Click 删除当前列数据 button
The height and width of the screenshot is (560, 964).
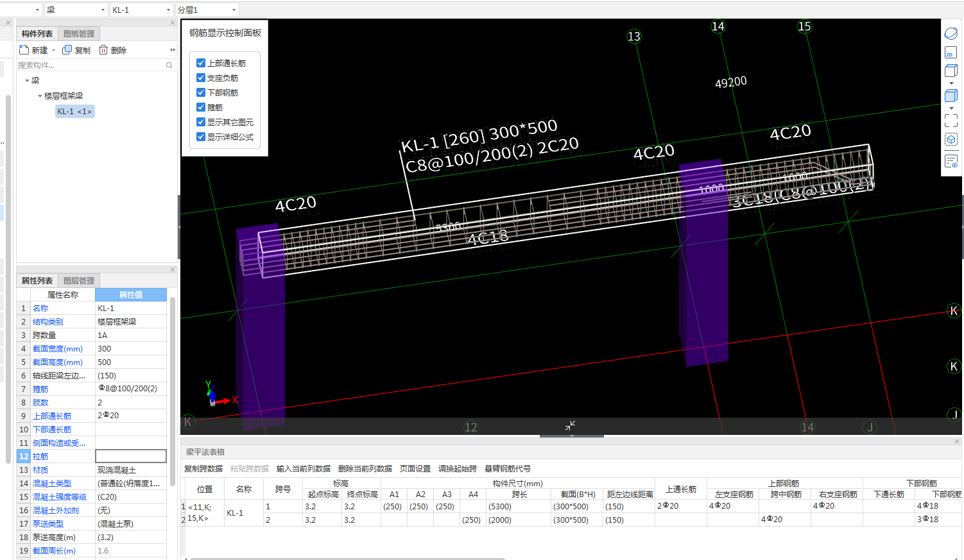pyautogui.click(x=365, y=469)
